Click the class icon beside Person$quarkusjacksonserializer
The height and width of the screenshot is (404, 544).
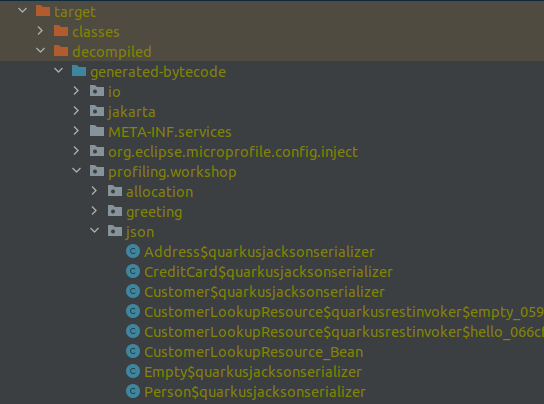point(133,391)
